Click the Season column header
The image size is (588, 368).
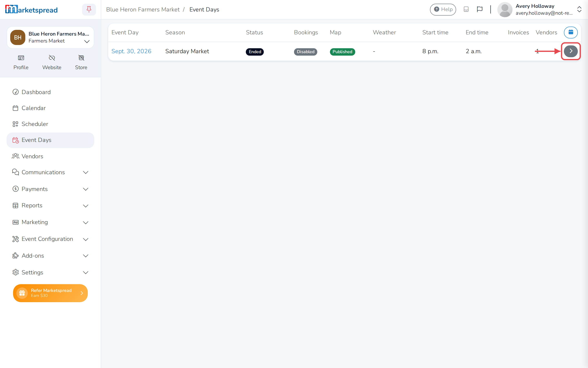coord(175,32)
